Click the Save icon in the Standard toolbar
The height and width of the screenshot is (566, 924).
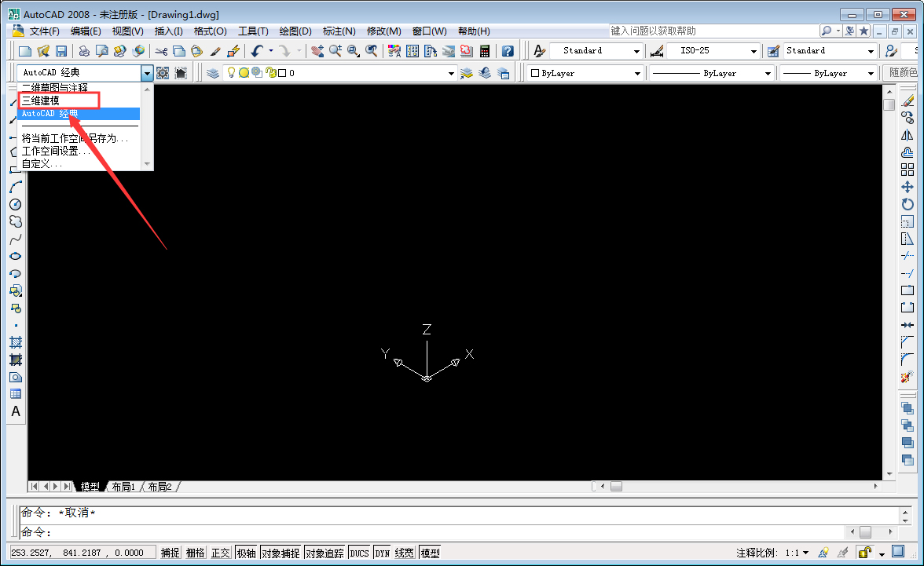(63, 51)
